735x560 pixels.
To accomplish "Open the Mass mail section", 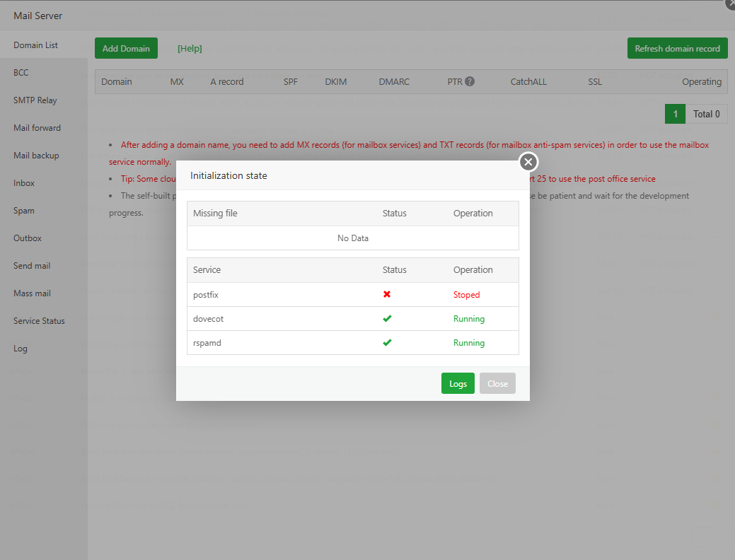I will click(32, 293).
